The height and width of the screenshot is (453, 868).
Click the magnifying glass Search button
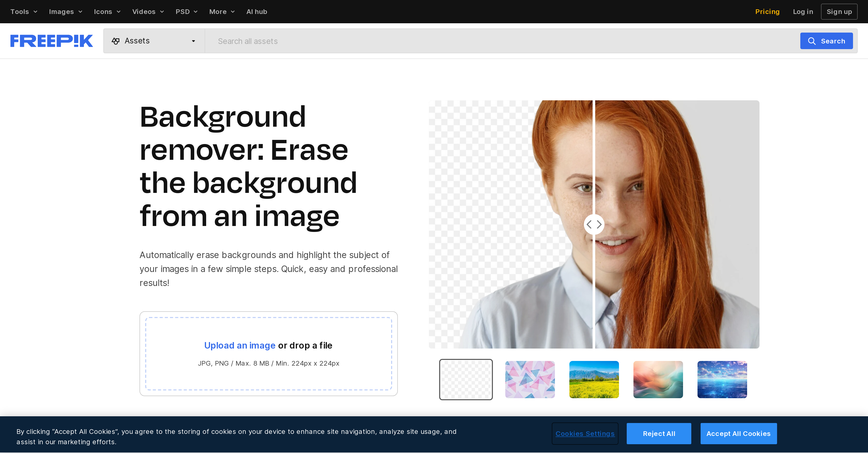pyautogui.click(x=826, y=41)
